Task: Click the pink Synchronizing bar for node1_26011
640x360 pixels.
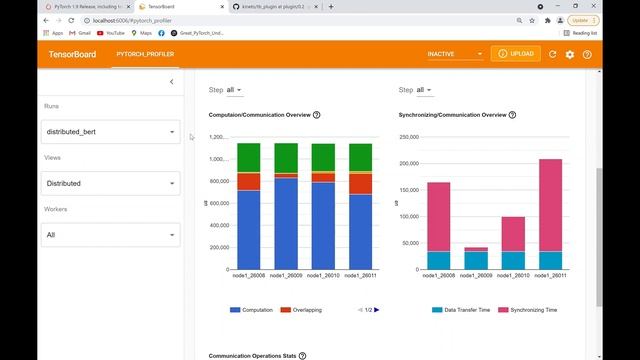Action: (550, 205)
